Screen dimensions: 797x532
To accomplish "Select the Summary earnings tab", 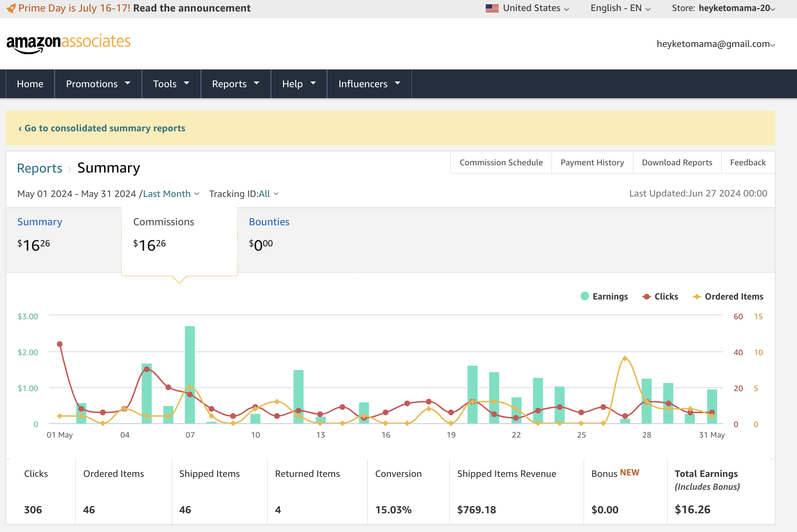I will (64, 240).
